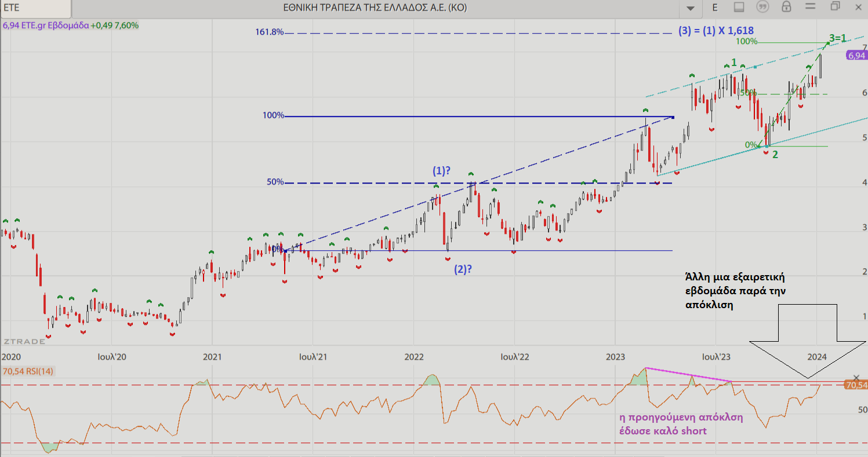Select the green 0% projection label

pyautogui.click(x=751, y=145)
